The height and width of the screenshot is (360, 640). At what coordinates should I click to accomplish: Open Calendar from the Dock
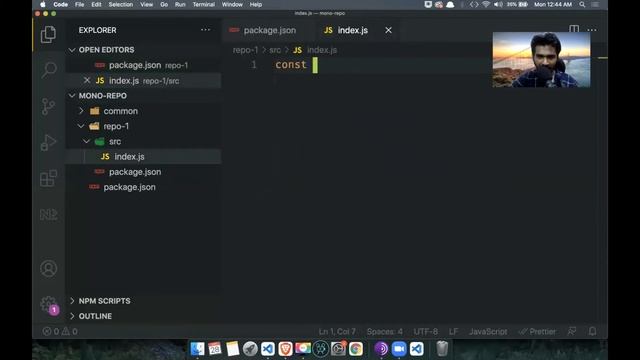coord(215,349)
